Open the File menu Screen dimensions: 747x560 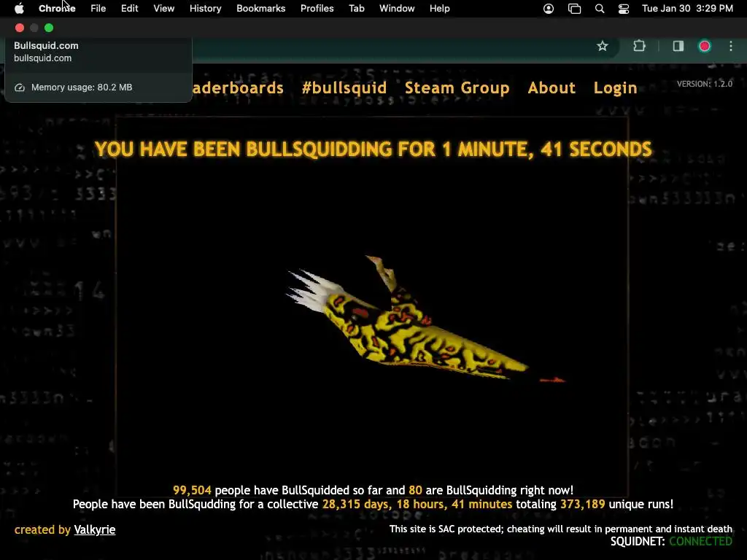pyautogui.click(x=98, y=9)
